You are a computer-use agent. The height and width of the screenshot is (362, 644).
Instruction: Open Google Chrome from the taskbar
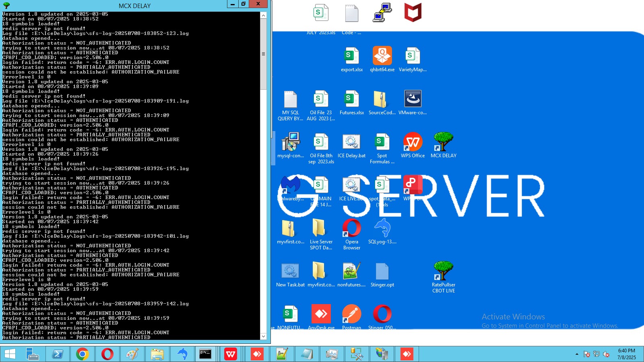click(83, 354)
